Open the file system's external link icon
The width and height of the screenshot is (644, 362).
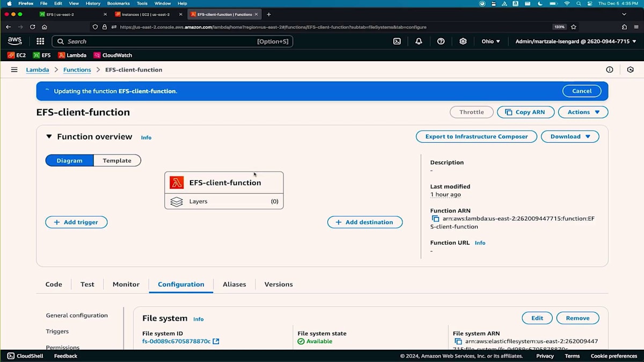click(x=216, y=341)
